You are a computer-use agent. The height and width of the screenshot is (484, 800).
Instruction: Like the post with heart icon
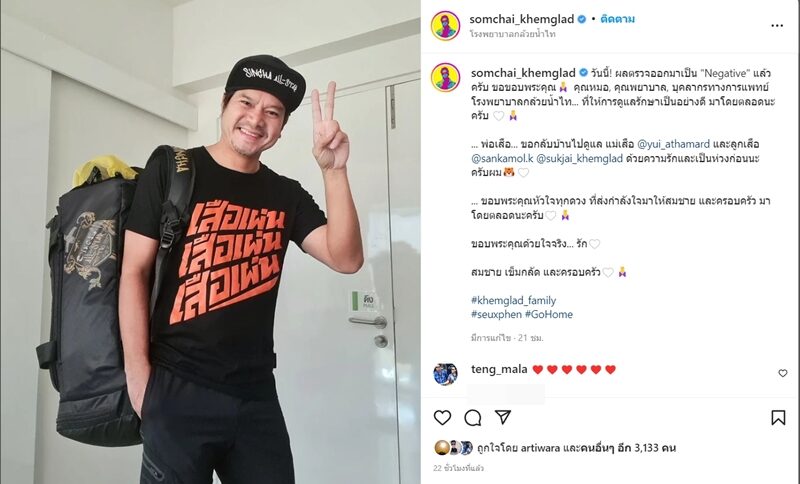coord(442,418)
